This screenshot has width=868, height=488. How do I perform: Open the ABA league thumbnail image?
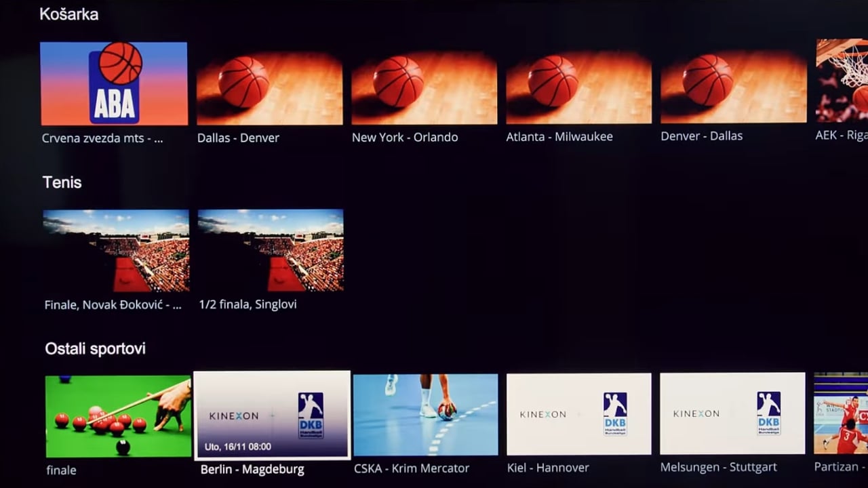(114, 83)
